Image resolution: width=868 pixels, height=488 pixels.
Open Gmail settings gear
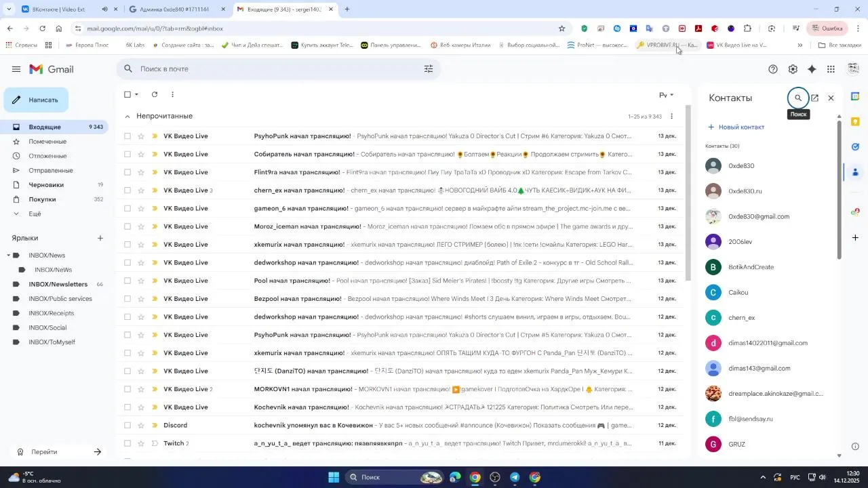[793, 69]
